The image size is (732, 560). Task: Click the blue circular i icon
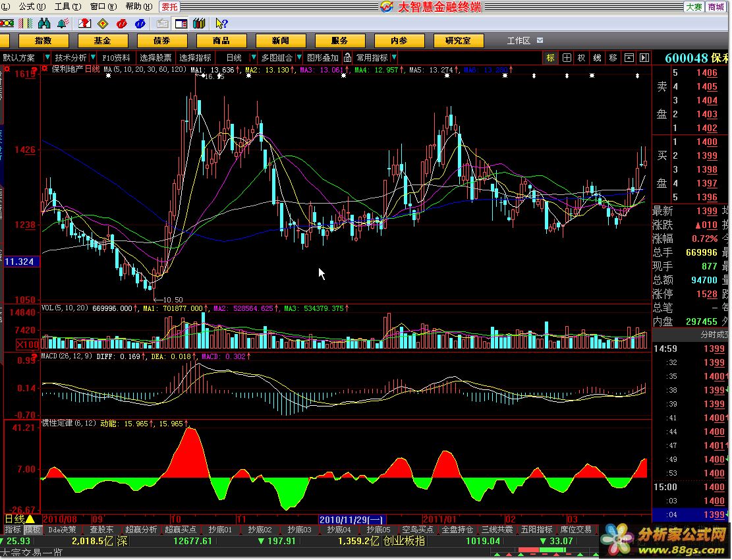(x=140, y=23)
